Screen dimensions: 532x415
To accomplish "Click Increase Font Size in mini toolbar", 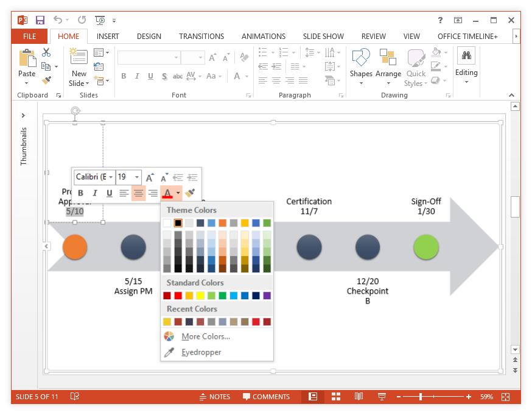I will pyautogui.click(x=150, y=177).
